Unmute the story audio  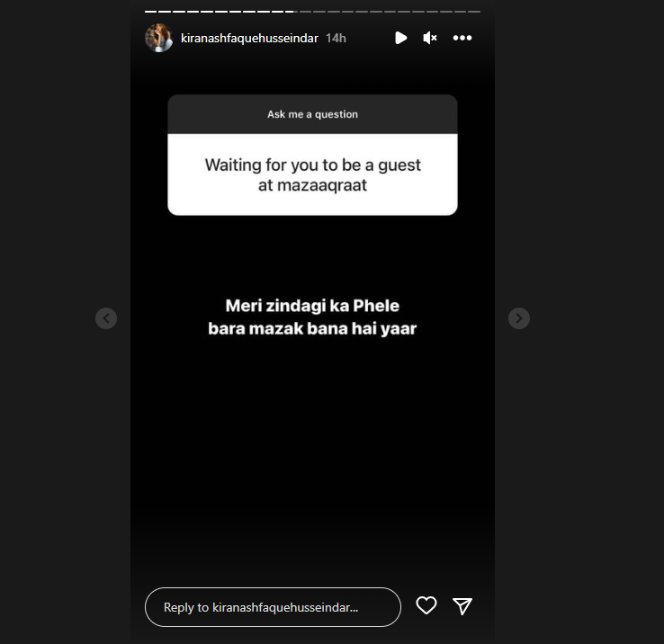pos(429,38)
